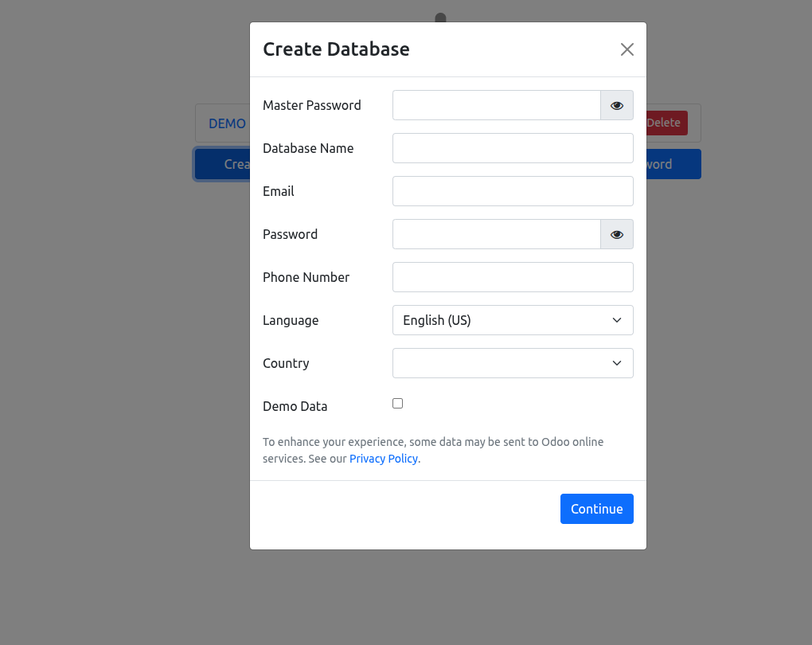Enable the Demo Data checkbox

[398, 404]
